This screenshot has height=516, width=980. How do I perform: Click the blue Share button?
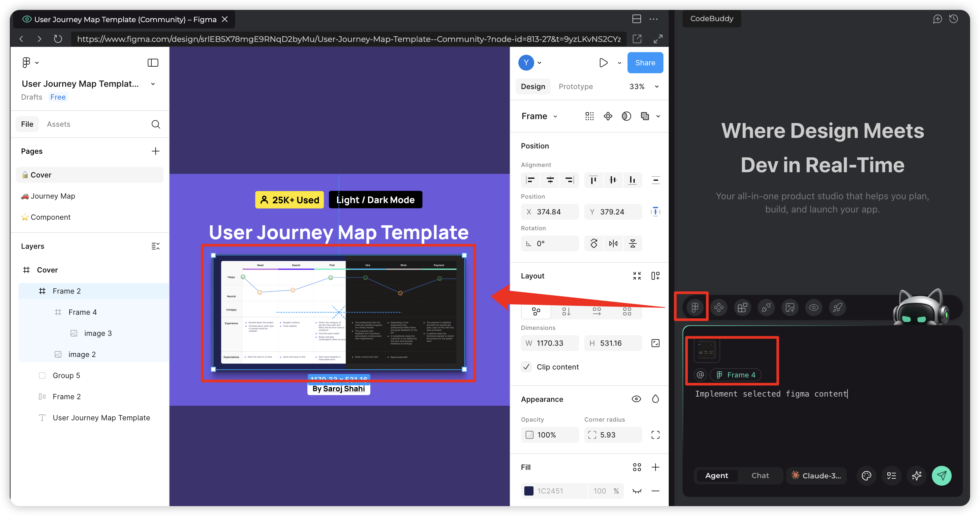pyautogui.click(x=645, y=63)
